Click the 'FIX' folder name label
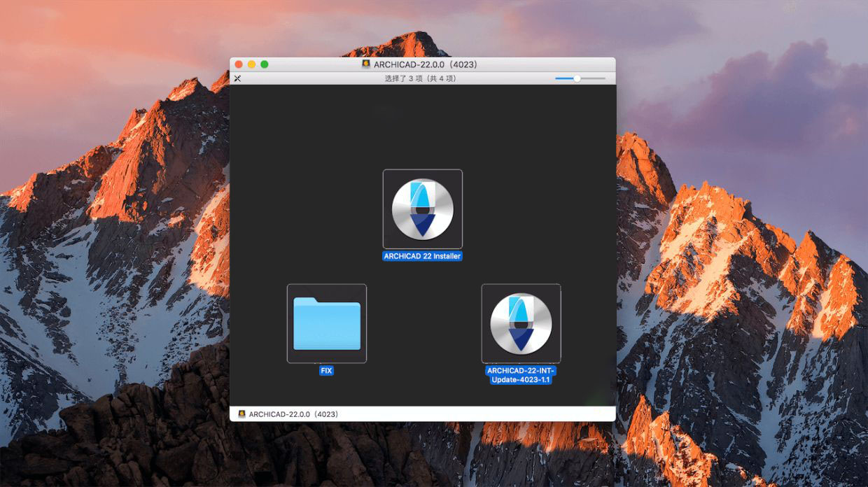 326,371
